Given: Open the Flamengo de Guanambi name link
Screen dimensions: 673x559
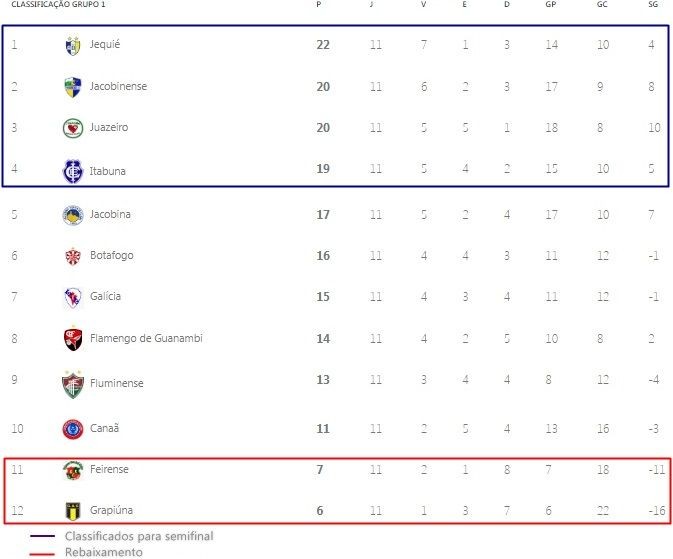Looking at the screenshot, I should [146, 338].
